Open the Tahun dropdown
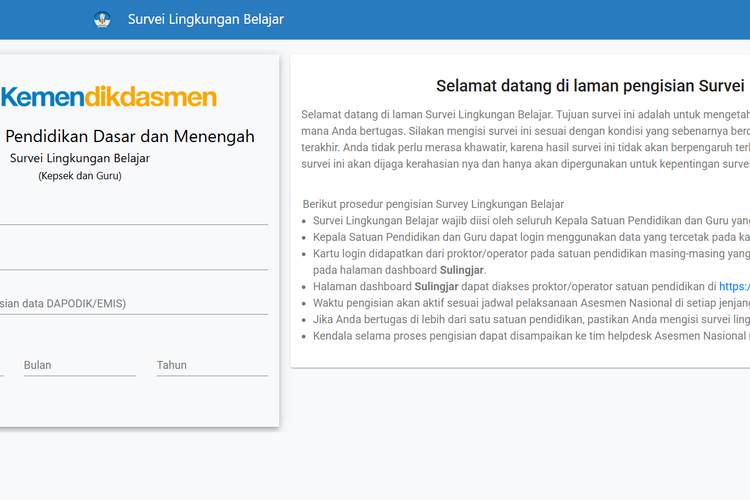 pyautogui.click(x=212, y=365)
